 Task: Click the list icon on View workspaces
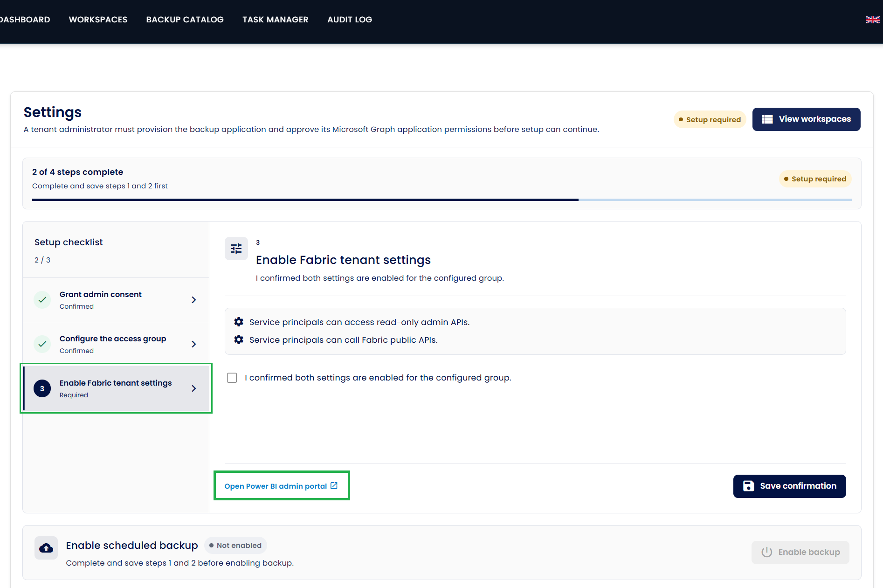[x=767, y=119]
